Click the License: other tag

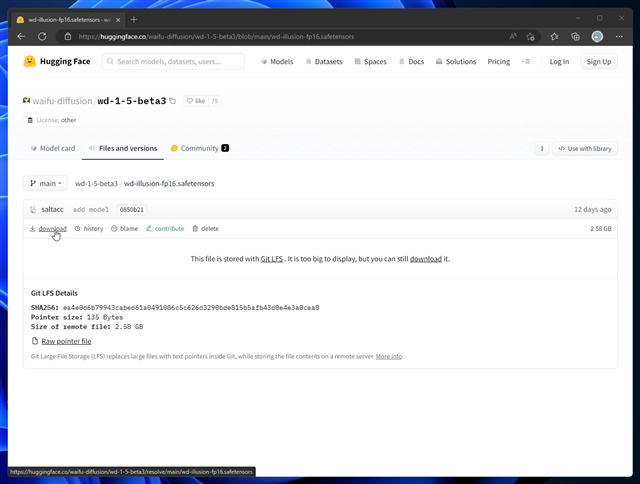click(x=52, y=120)
